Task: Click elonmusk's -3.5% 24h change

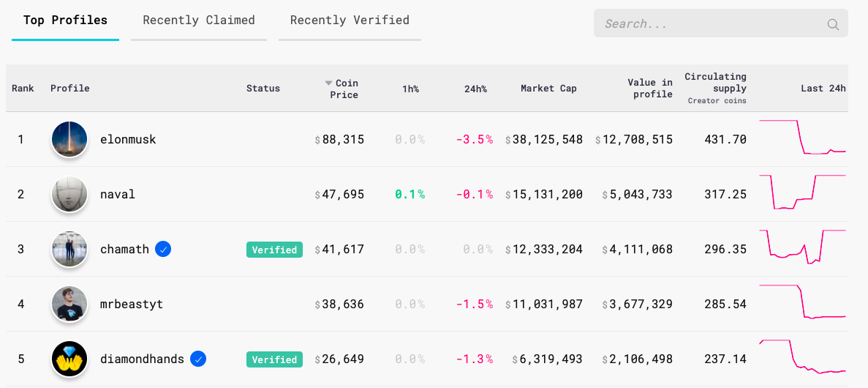Action: click(x=475, y=140)
